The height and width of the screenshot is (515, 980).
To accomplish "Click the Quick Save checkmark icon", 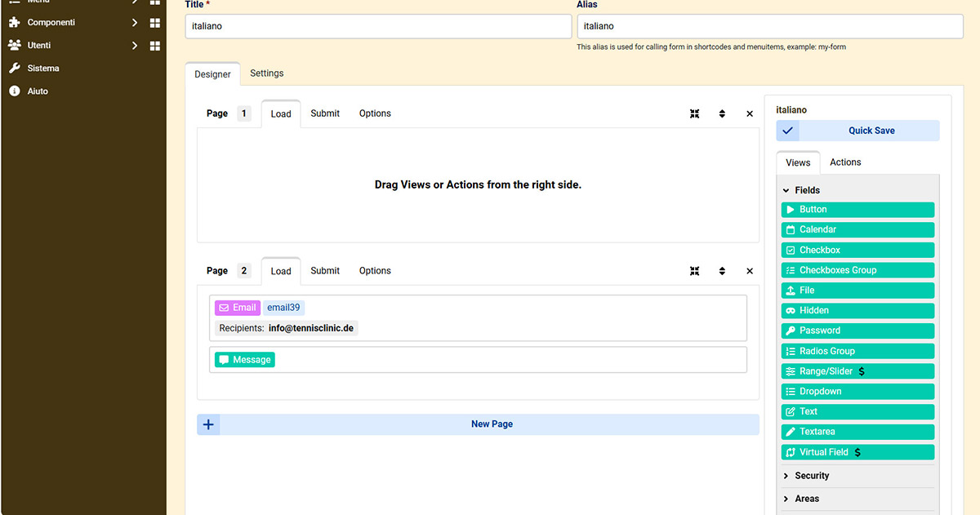I will point(788,131).
